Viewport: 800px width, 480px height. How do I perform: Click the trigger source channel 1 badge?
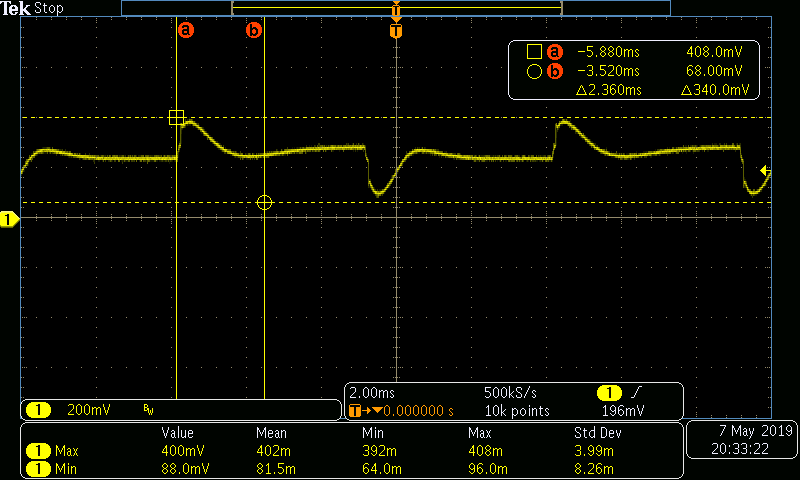(x=608, y=392)
